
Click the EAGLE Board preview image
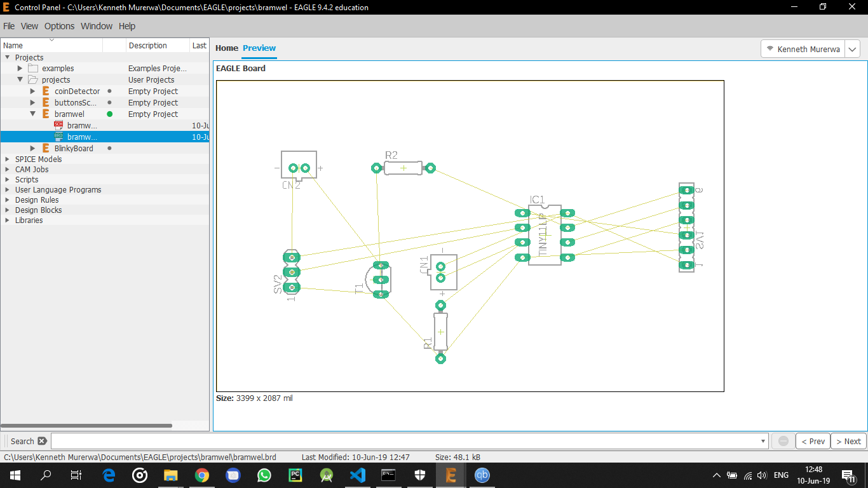point(470,236)
